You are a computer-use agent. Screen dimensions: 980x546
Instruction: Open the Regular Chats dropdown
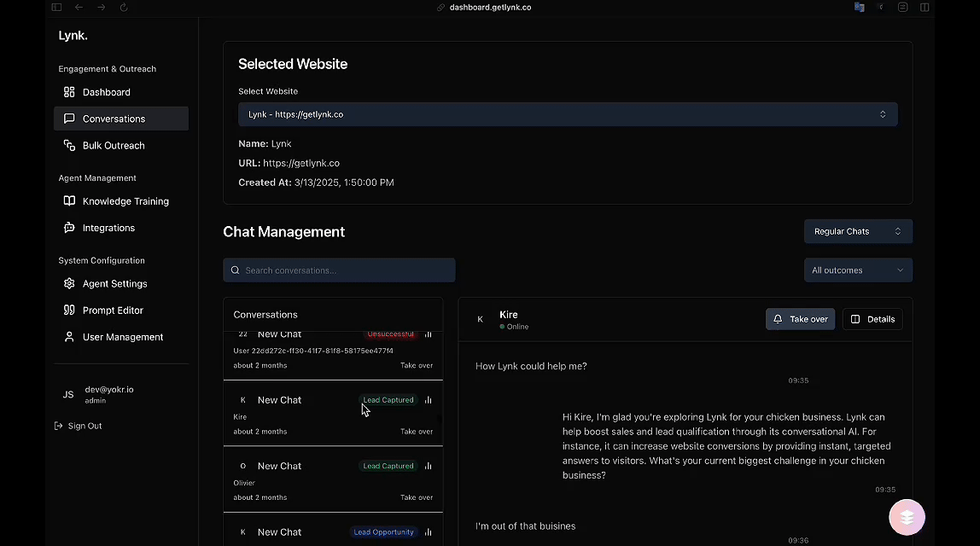[x=858, y=231]
